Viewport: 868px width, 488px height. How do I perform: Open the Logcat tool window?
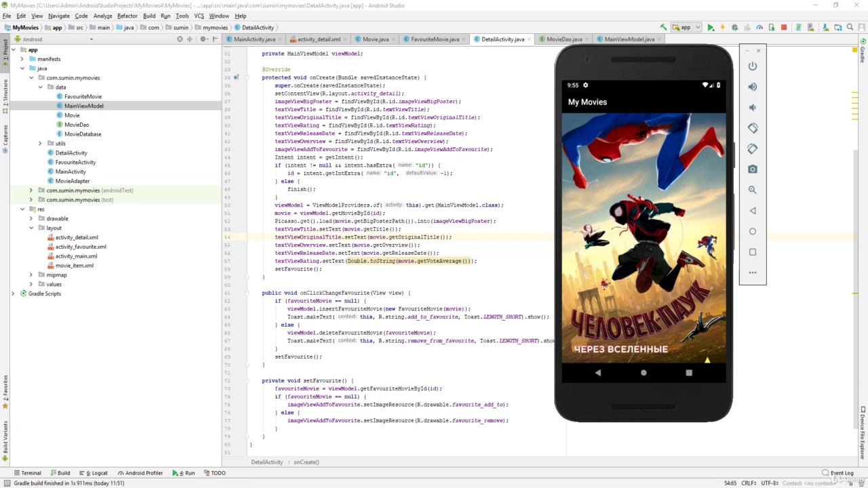[x=94, y=473]
